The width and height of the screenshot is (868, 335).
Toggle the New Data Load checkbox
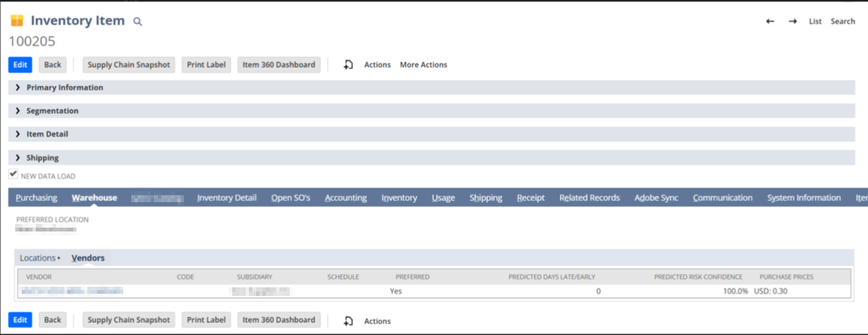point(13,174)
